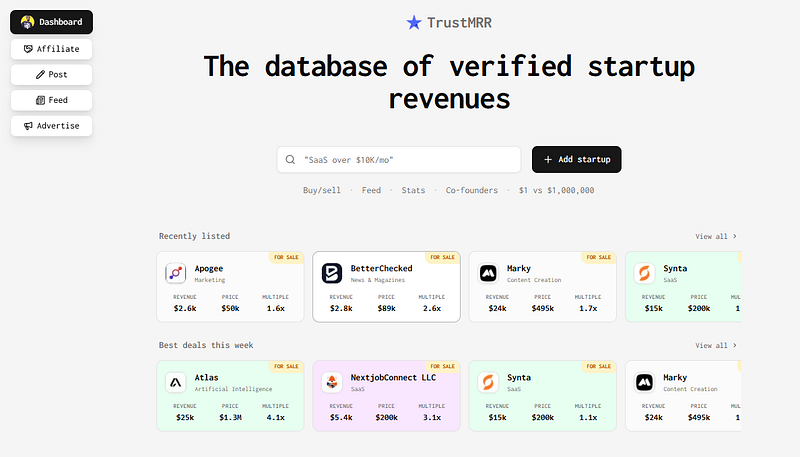The image size is (800, 457).
Task: Open the Affiliate sidebar button
Action: [x=52, y=49]
